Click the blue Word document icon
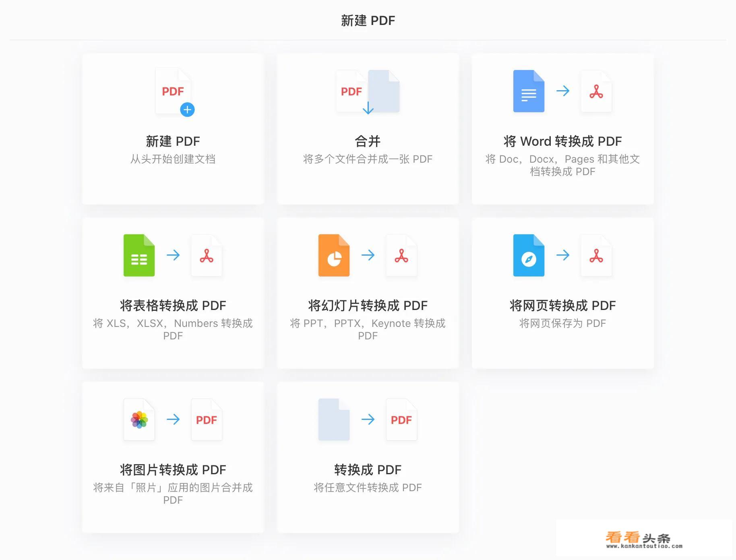 pyautogui.click(x=529, y=91)
